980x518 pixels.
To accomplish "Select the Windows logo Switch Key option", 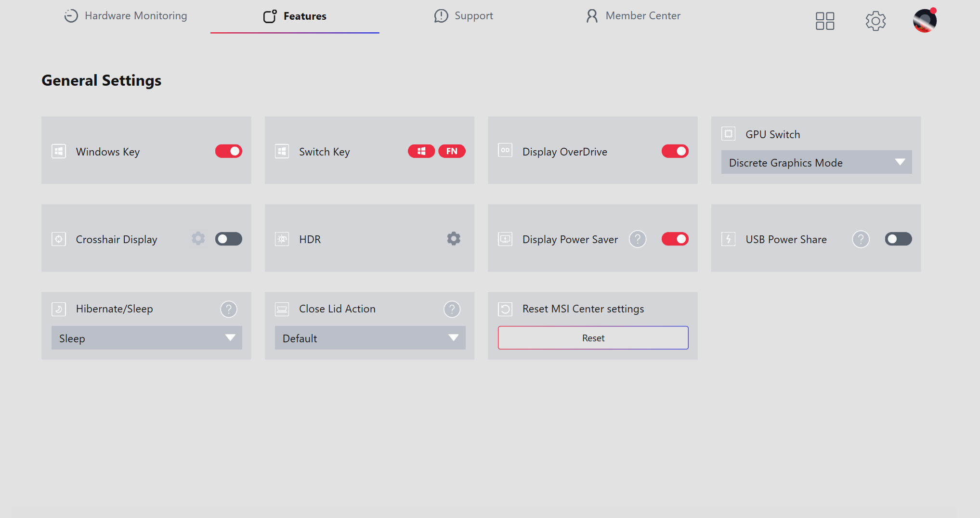I will pyautogui.click(x=421, y=151).
